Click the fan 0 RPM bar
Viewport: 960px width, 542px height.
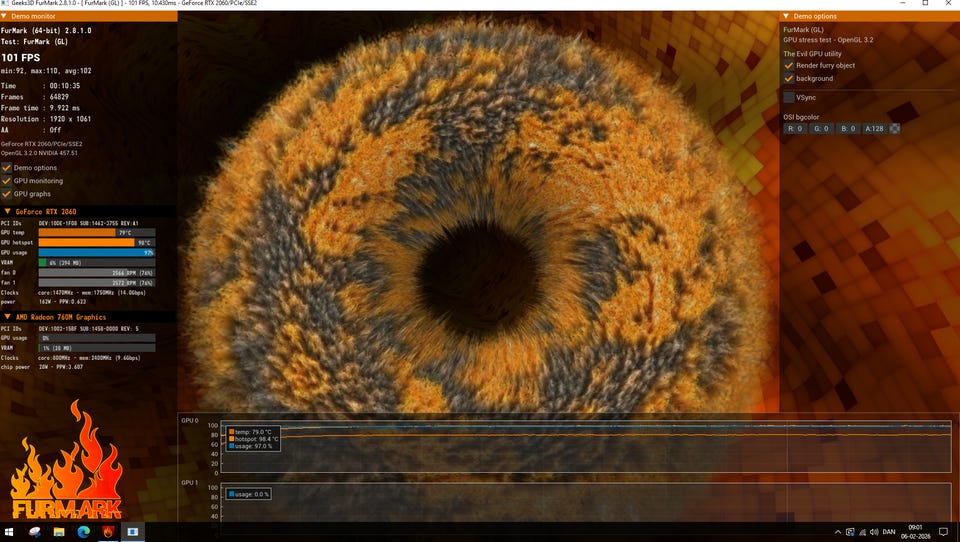97,273
